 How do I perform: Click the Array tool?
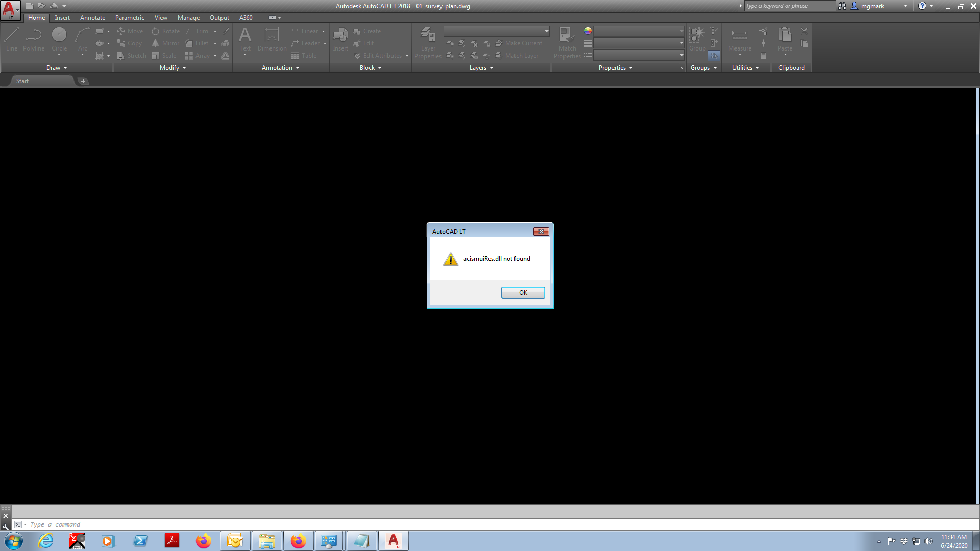[x=198, y=56]
